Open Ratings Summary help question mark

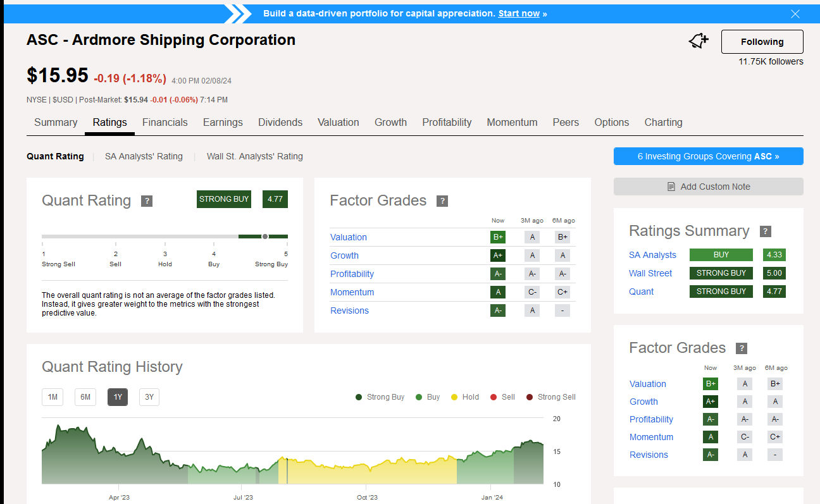[x=765, y=231]
